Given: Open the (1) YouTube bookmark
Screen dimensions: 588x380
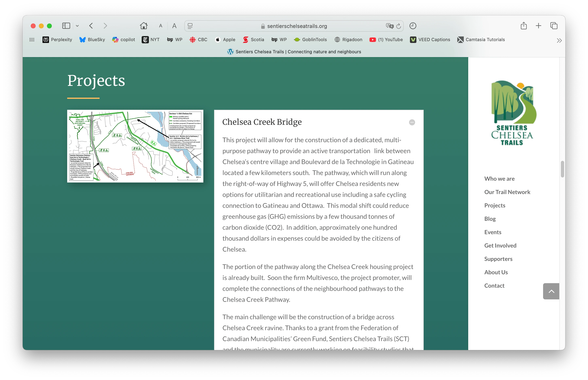Looking at the screenshot, I should pos(386,40).
